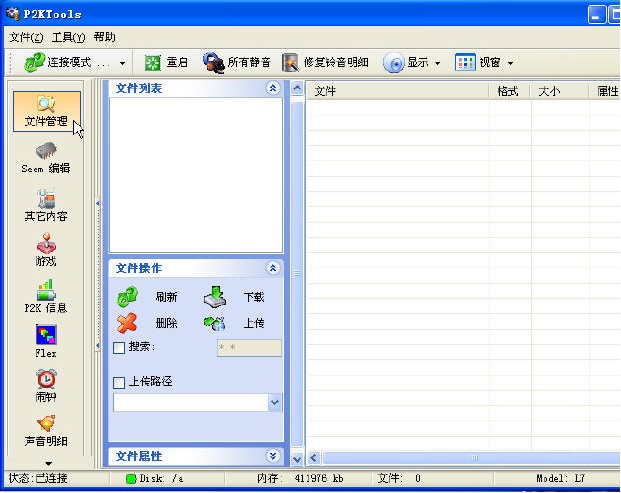Click the empty 文件列表 list box
The height and width of the screenshot is (493, 621).
[x=196, y=175]
